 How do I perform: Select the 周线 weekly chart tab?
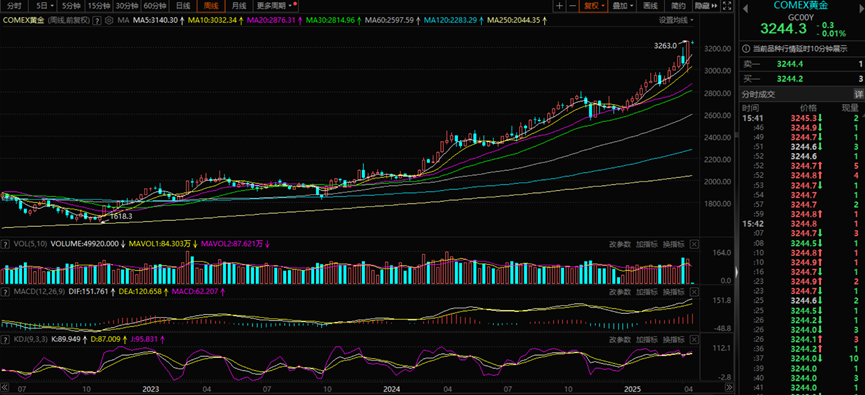(211, 6)
